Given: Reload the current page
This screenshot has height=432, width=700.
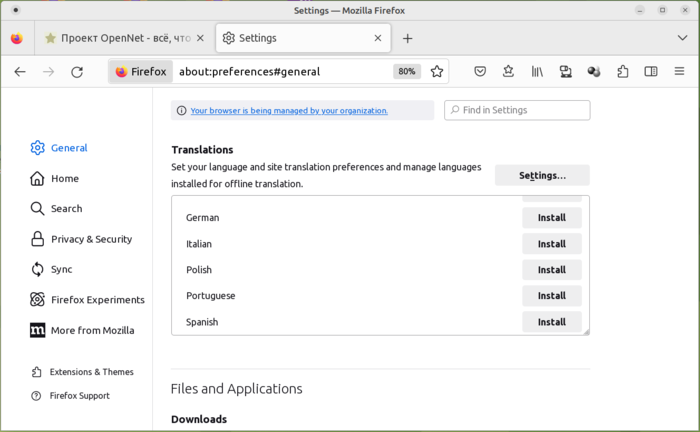Looking at the screenshot, I should coord(77,72).
